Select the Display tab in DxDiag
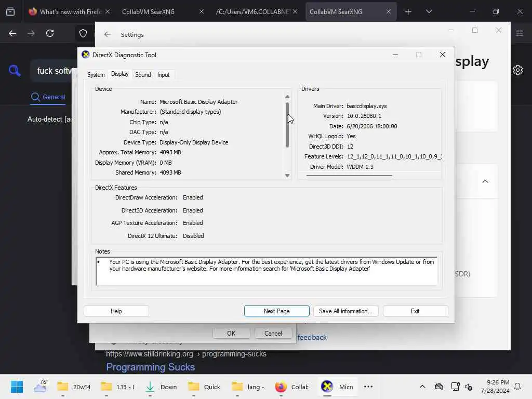Screen dimensions: 532x399 click(120, 74)
